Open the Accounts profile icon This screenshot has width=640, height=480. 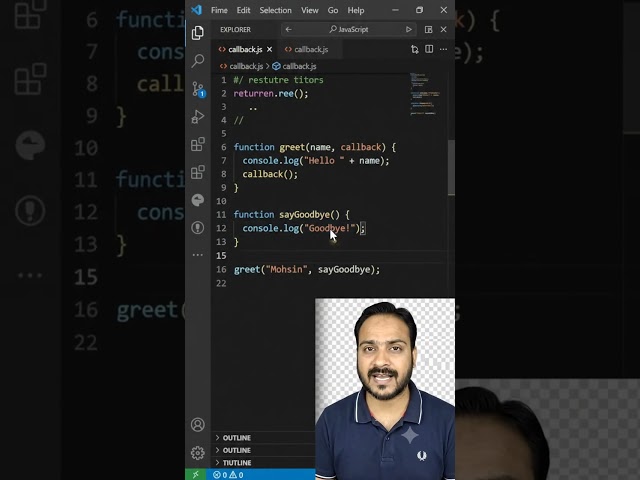(x=198, y=425)
